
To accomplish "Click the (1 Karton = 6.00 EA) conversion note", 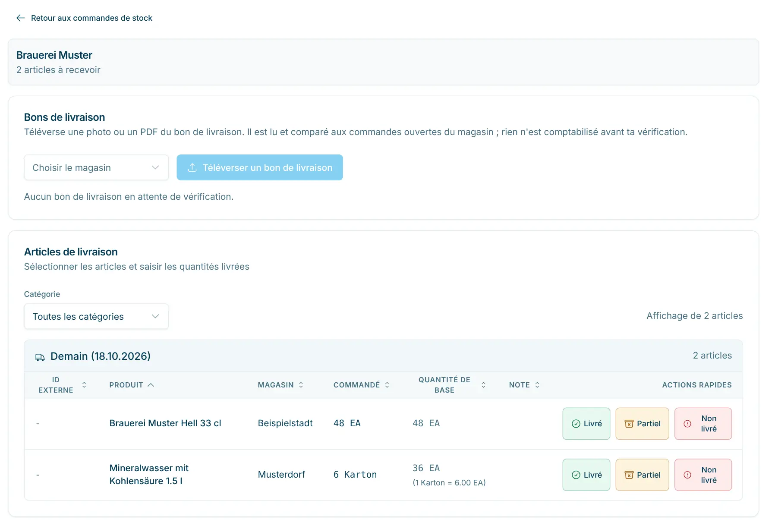I will (x=449, y=483).
